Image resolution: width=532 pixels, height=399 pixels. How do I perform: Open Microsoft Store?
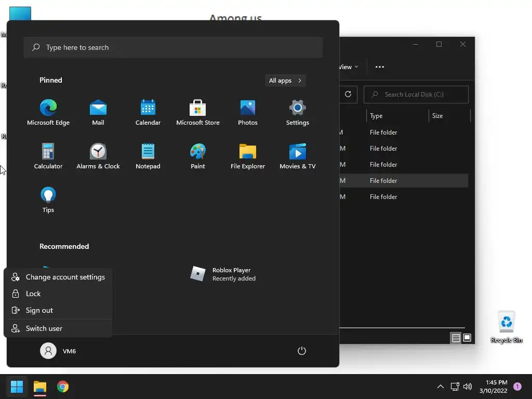click(x=198, y=113)
